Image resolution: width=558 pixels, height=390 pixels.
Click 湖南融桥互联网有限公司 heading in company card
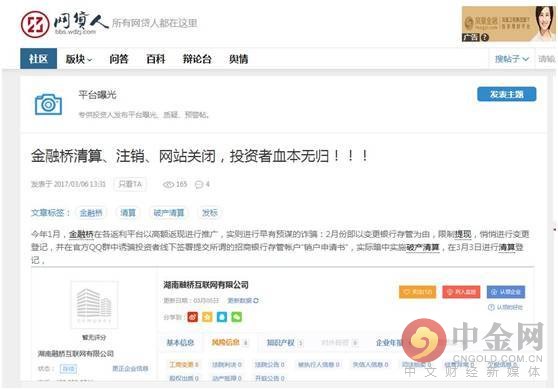pyautogui.click(x=206, y=285)
